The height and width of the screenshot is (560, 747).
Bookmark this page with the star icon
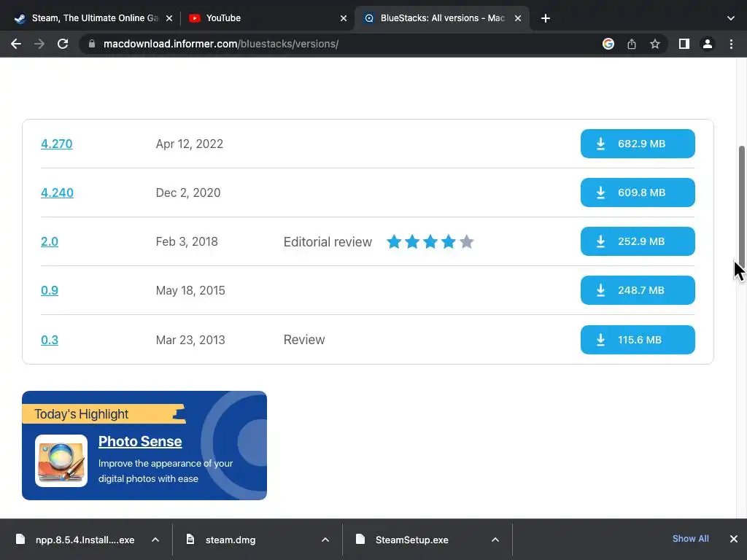point(655,44)
